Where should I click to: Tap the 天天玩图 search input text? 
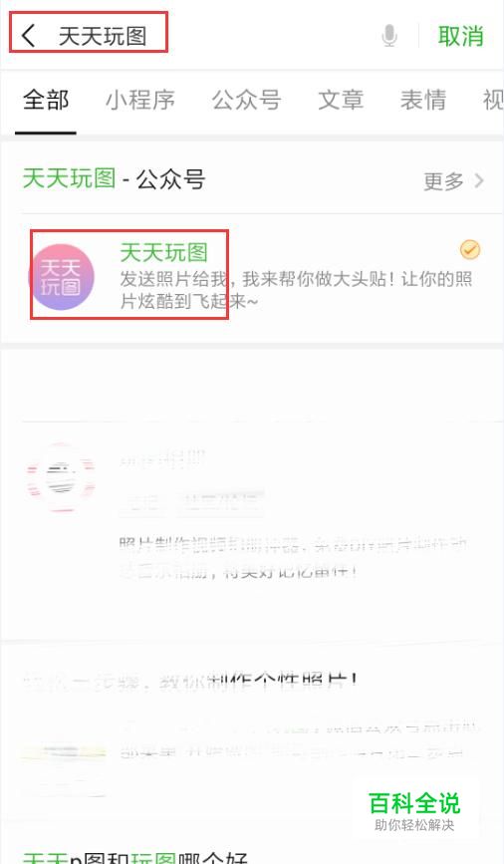(x=103, y=37)
